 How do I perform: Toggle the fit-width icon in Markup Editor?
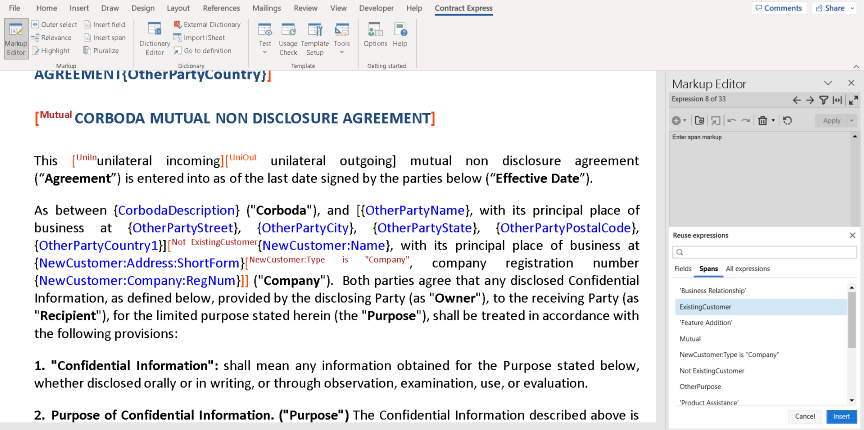point(838,100)
